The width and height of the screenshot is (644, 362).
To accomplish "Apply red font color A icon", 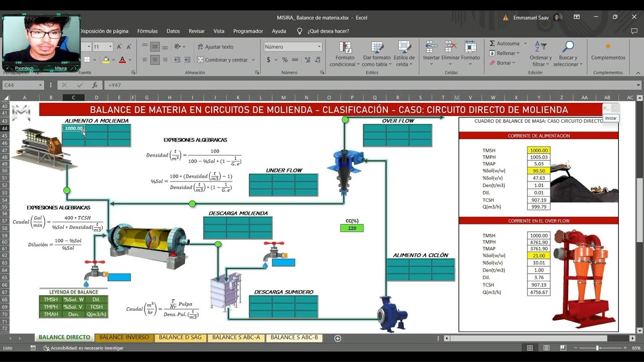I will [122, 60].
